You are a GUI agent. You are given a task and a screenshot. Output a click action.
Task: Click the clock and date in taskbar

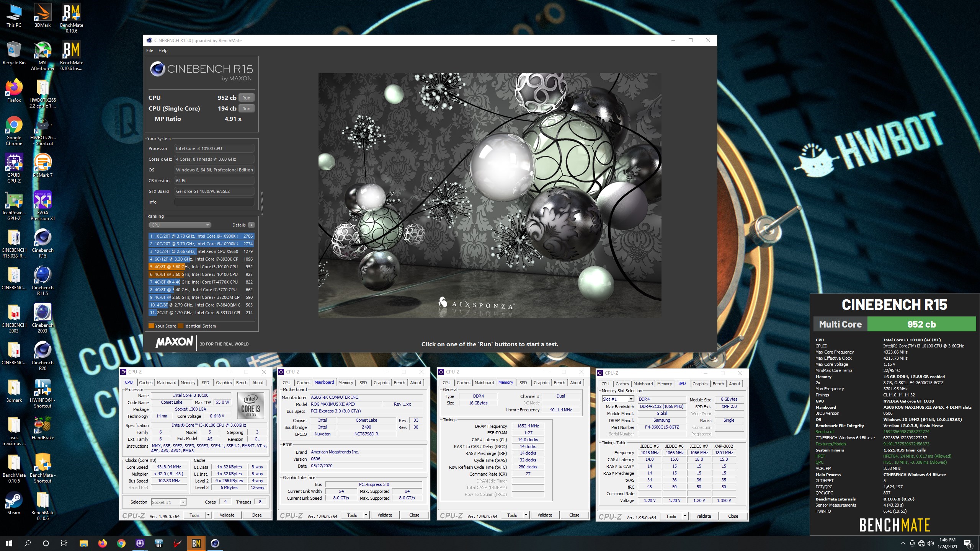pos(947,543)
